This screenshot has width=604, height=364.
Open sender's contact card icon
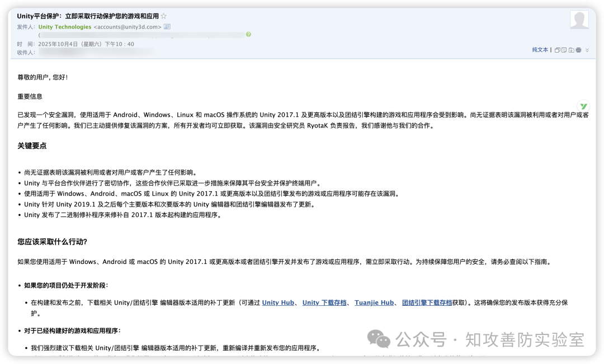(167, 27)
